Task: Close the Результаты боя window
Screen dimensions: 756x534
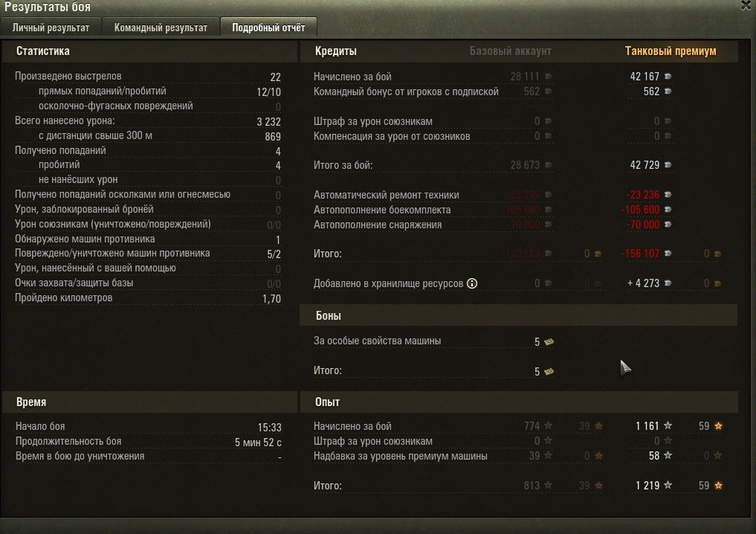Action: pyautogui.click(x=746, y=5)
